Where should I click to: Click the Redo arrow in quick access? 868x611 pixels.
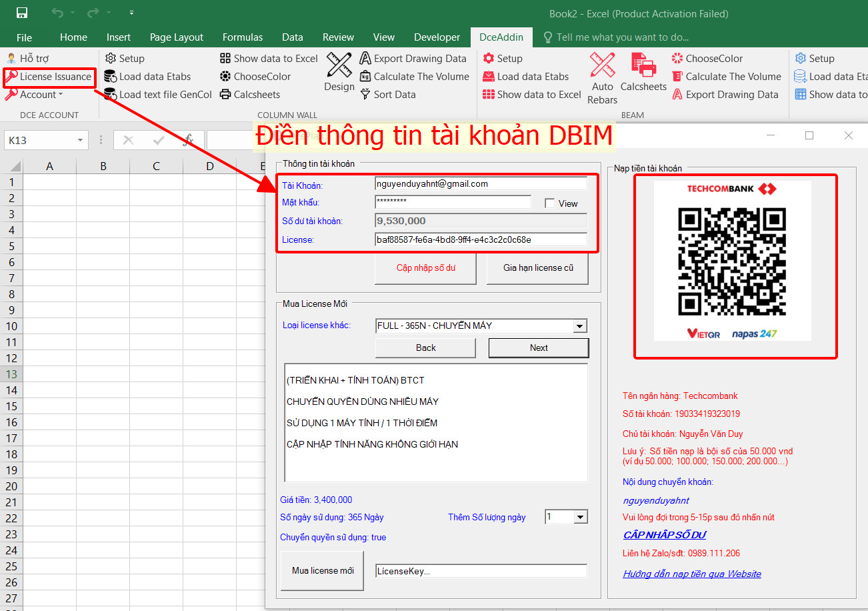click(x=93, y=13)
